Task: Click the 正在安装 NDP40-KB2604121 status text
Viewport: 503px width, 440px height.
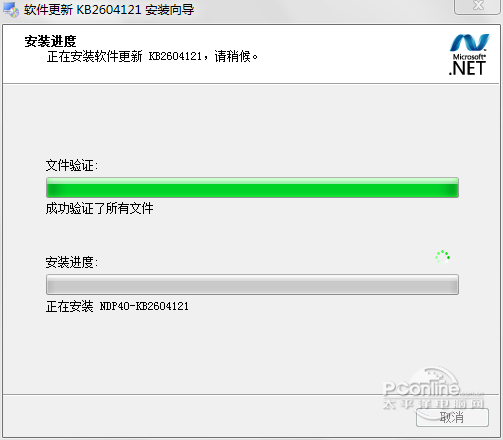Action: click(x=117, y=306)
